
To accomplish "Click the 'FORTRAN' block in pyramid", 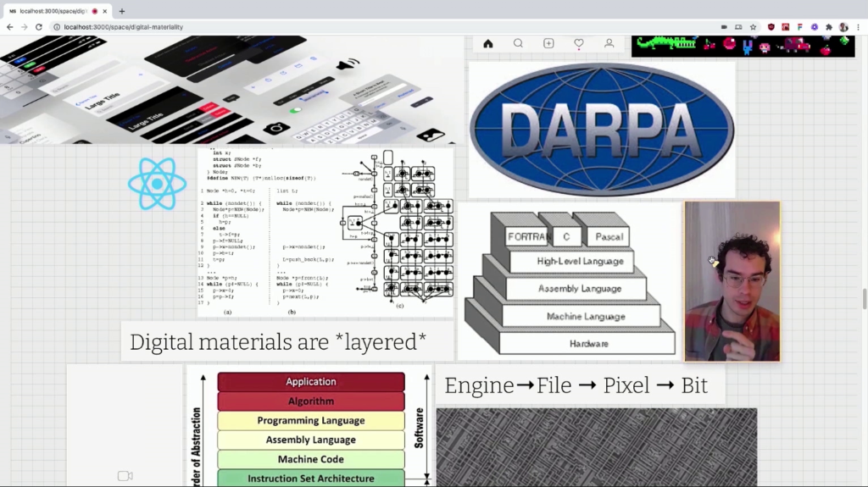I will [528, 237].
